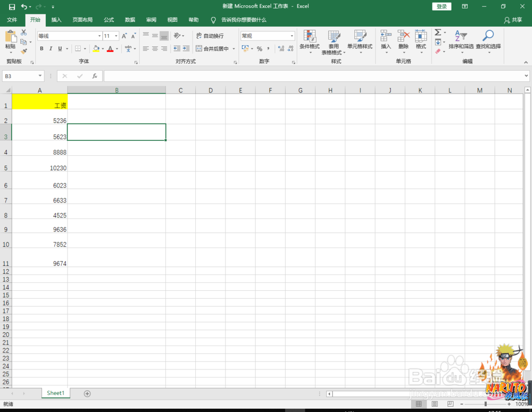Click the fill color paint bucket icon
The height and width of the screenshot is (412, 532).
[x=96, y=48]
